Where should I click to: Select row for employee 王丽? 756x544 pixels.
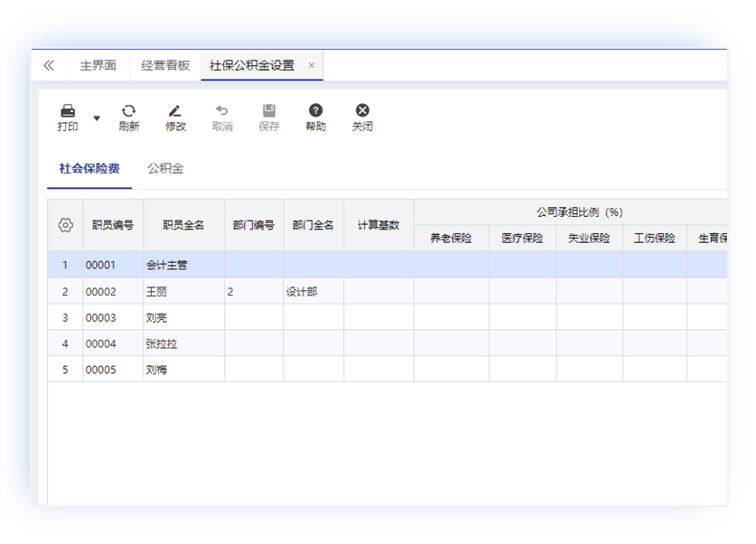coord(184,292)
